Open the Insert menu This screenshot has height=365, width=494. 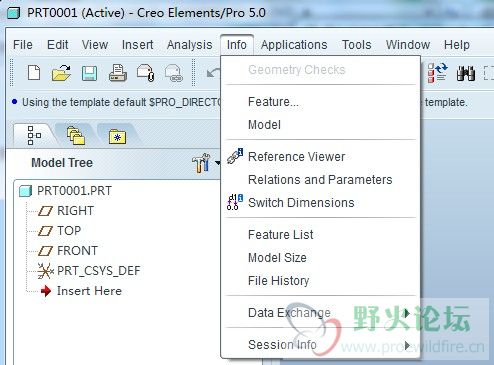(137, 45)
